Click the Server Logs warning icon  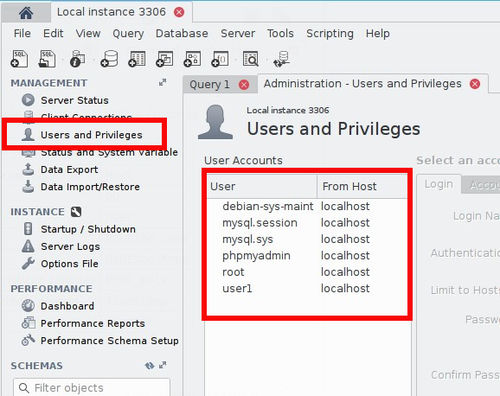tap(28, 246)
